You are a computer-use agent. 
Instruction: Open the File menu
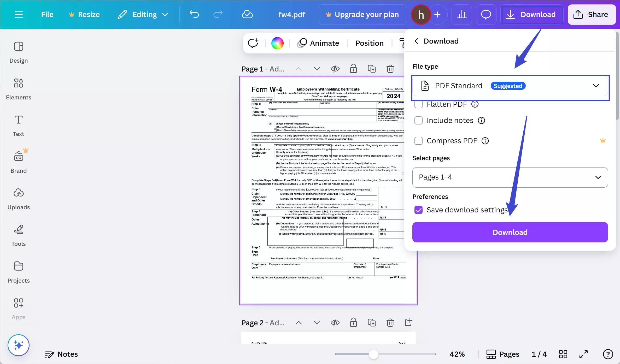click(47, 14)
